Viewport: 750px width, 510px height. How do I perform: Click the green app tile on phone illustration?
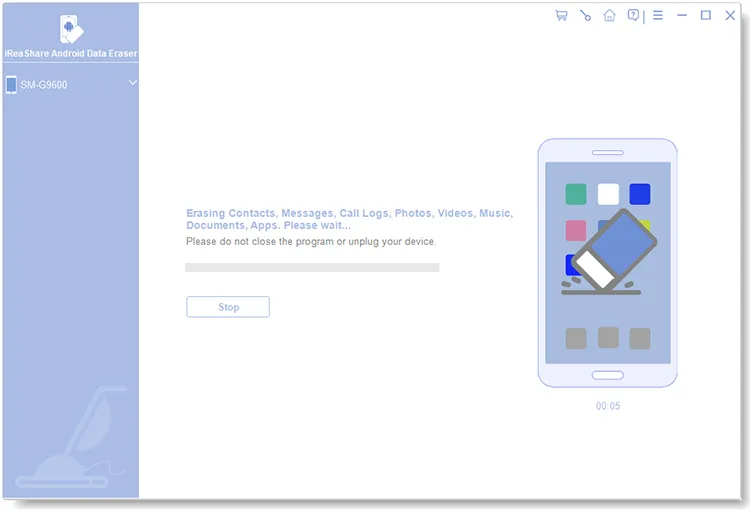576,194
